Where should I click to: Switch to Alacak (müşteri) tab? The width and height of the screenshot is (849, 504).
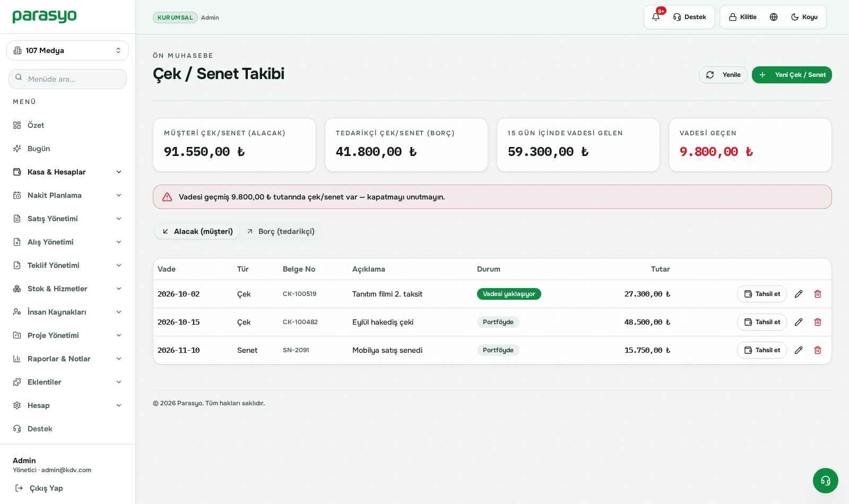pos(197,231)
